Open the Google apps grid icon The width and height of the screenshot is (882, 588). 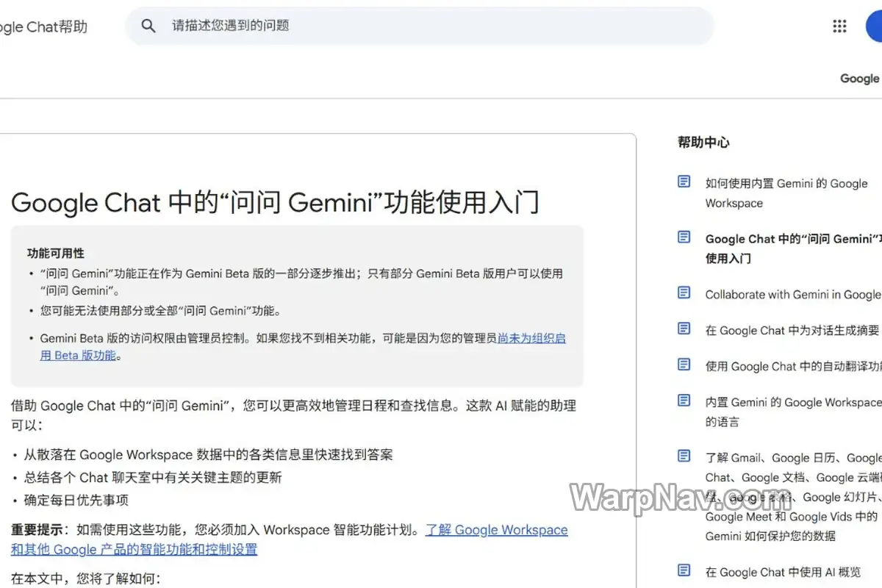[x=839, y=26]
